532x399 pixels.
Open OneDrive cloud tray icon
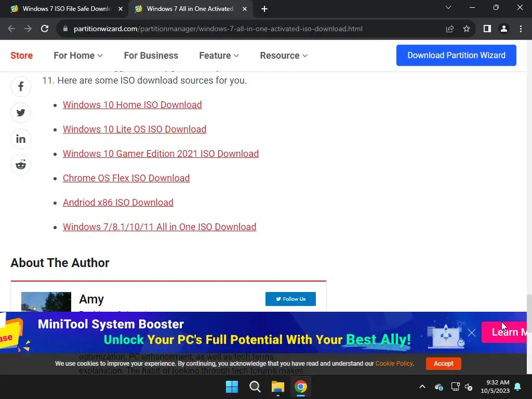pos(438,387)
